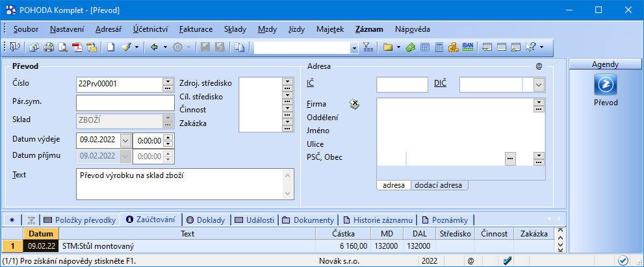Click the circled checkmark icon in status bar corner
This screenshot has height=267, width=644.
pyautogui.click(x=623, y=260)
